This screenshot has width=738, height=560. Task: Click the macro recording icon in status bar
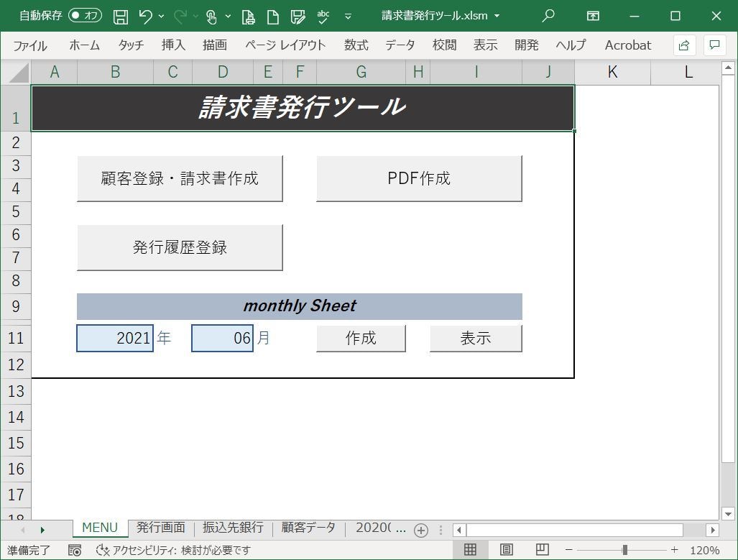[74, 550]
